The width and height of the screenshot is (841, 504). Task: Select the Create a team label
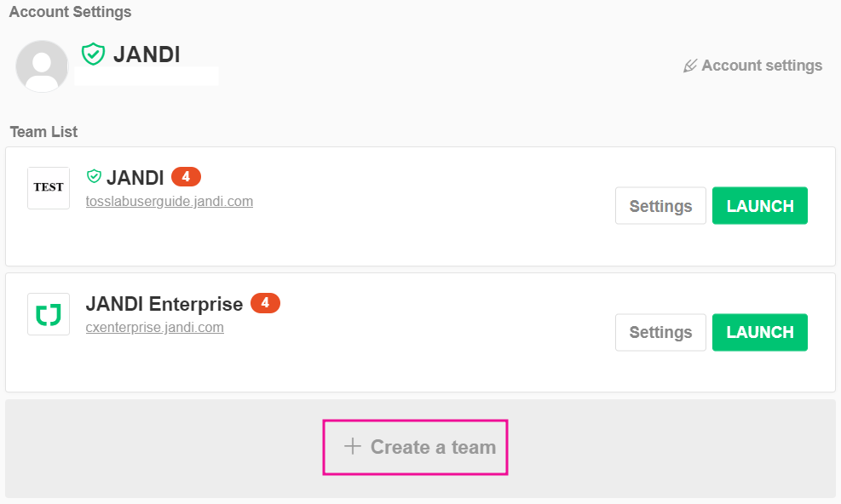coord(433,447)
